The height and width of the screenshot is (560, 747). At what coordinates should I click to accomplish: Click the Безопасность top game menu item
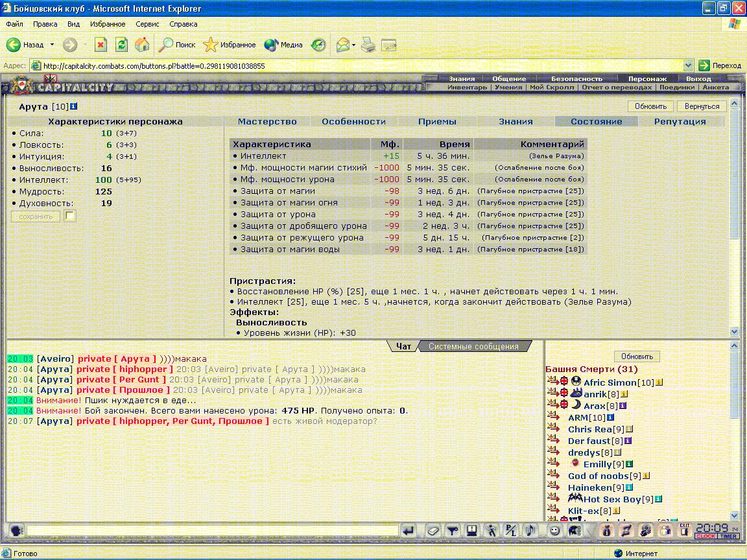576,78
